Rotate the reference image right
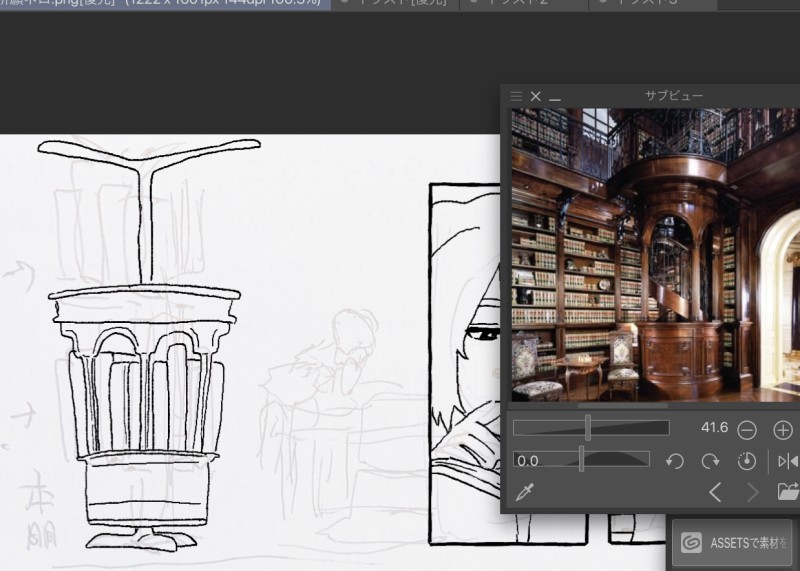This screenshot has height=571, width=800. (710, 461)
